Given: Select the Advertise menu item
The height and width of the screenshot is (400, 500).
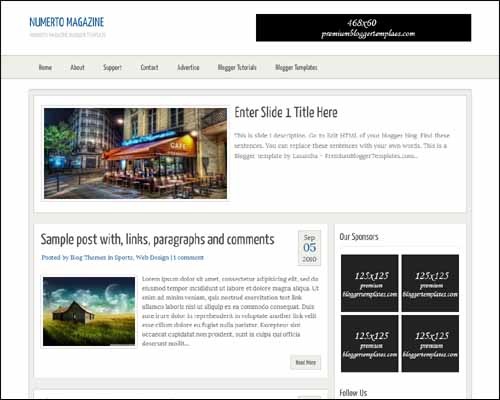Looking at the screenshot, I should [x=188, y=67].
